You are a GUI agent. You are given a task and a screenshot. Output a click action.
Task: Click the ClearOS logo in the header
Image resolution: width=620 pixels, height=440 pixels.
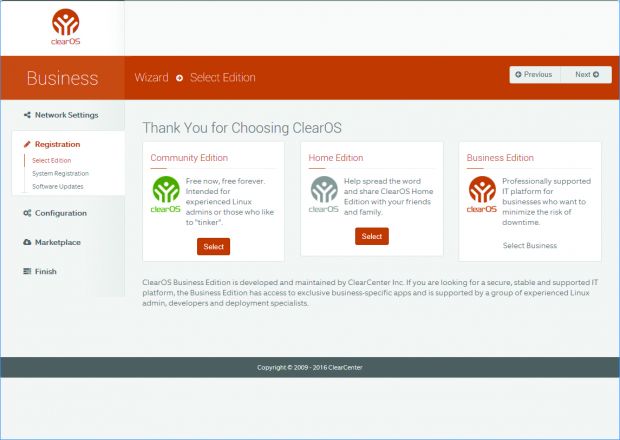pyautogui.click(x=63, y=28)
